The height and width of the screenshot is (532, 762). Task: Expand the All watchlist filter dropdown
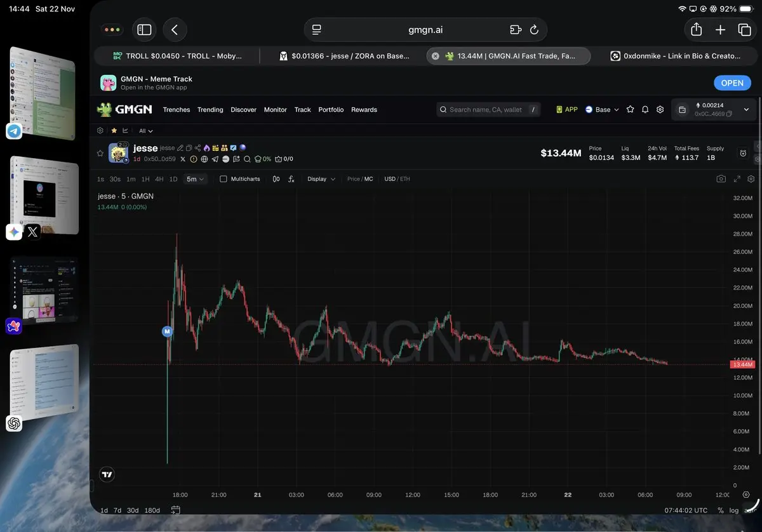(x=146, y=130)
